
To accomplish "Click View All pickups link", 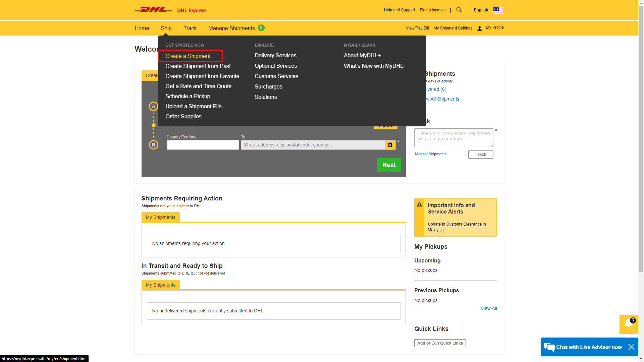I will [x=489, y=308].
